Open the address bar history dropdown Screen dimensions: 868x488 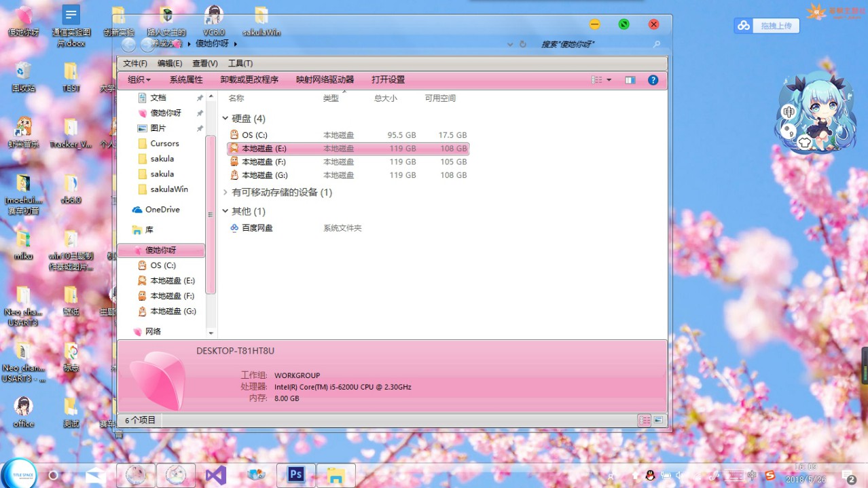(x=510, y=44)
